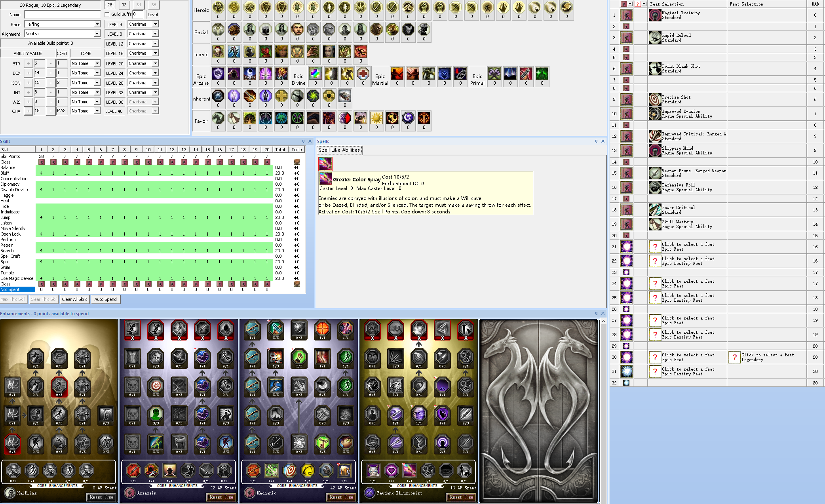Open the LEVEL 4 ability dropdown
Viewport: 825px width, 504px height.
143,24
